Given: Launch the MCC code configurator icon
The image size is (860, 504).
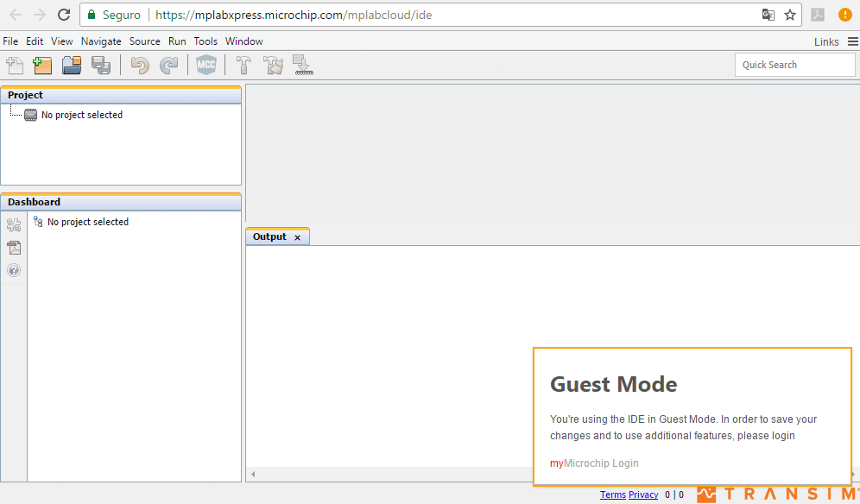Looking at the screenshot, I should click(206, 65).
